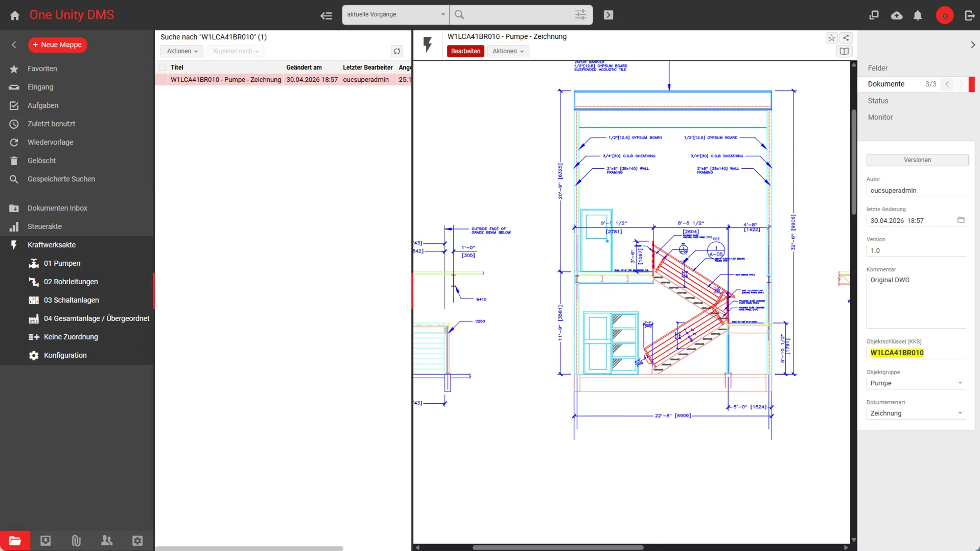The height and width of the screenshot is (551, 980).
Task: Open user avatar menu
Action: click(944, 15)
